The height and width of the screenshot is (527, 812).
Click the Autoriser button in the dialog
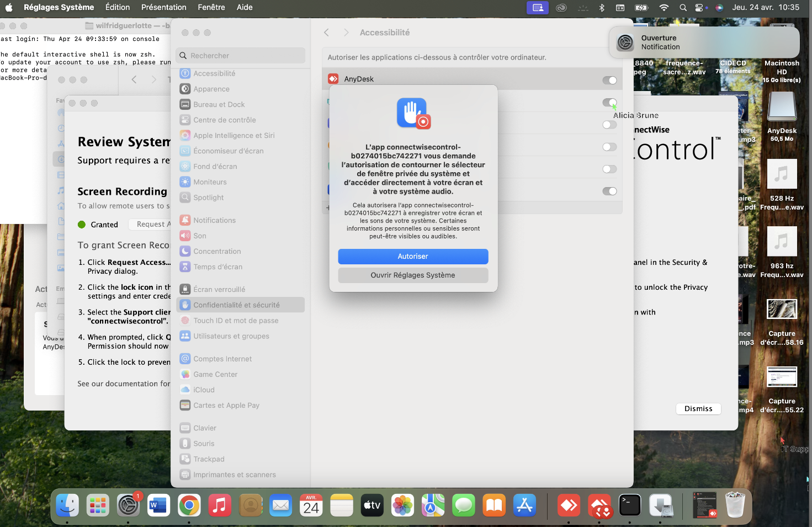click(x=413, y=257)
